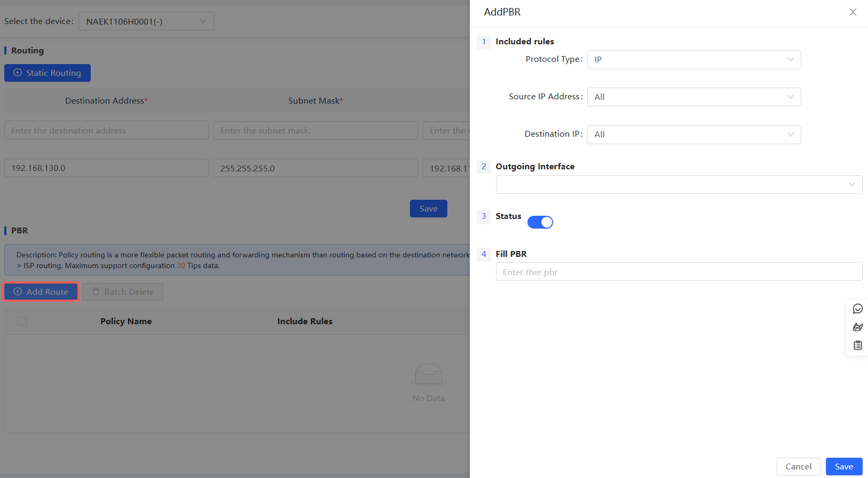Open the clipboard list icon

coord(857,346)
